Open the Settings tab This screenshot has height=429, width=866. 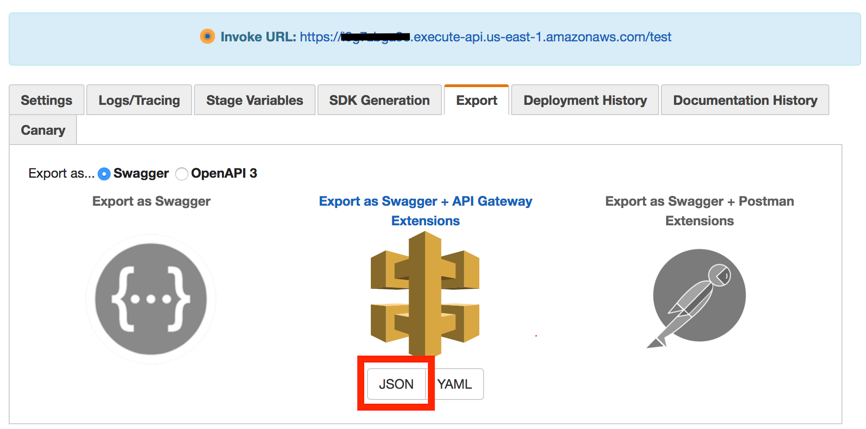pyautogui.click(x=46, y=100)
